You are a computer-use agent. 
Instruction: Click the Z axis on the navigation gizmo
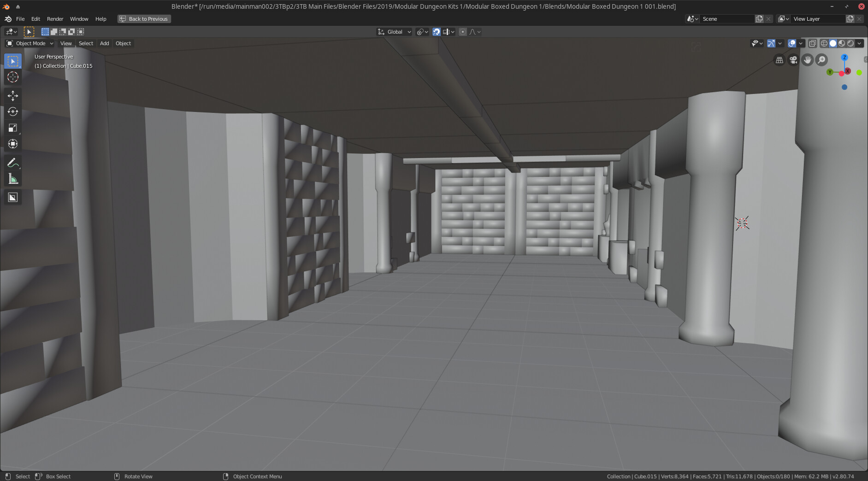coord(844,57)
